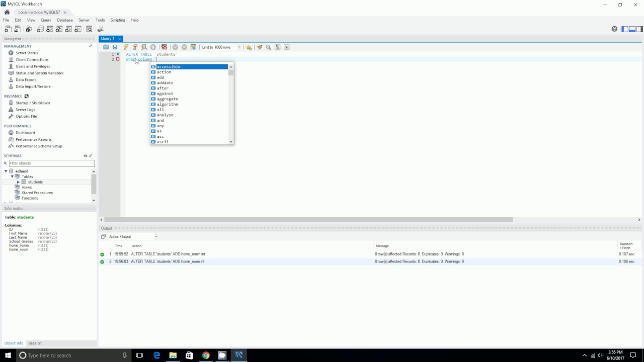Image resolution: width=644 pixels, height=362 pixels.
Task: Open Data Export
Action: (26, 80)
